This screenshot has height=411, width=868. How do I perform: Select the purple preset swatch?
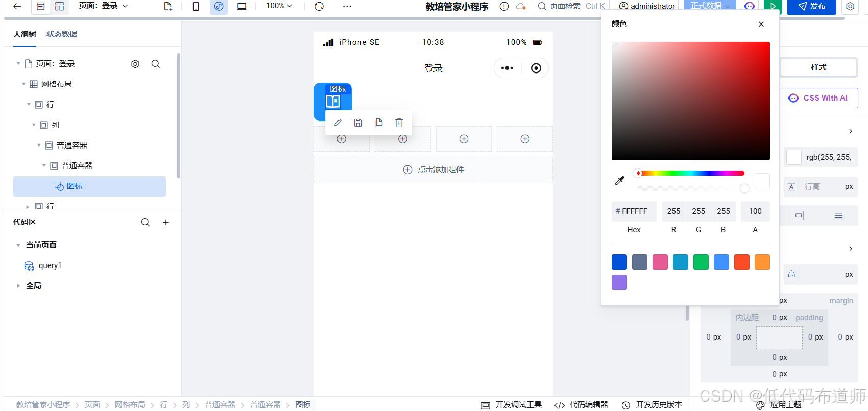coord(619,282)
